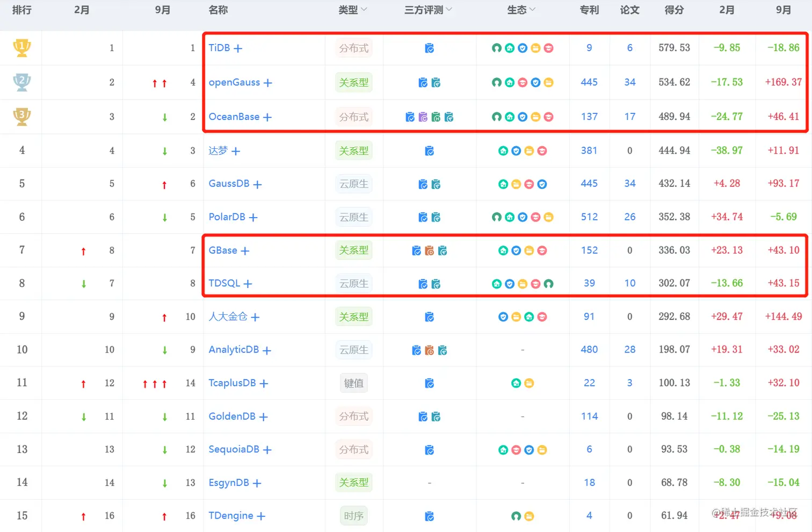Screen dimensions: 812x532
Task: Click the silver trophy rank 2 icon
Action: (x=22, y=82)
